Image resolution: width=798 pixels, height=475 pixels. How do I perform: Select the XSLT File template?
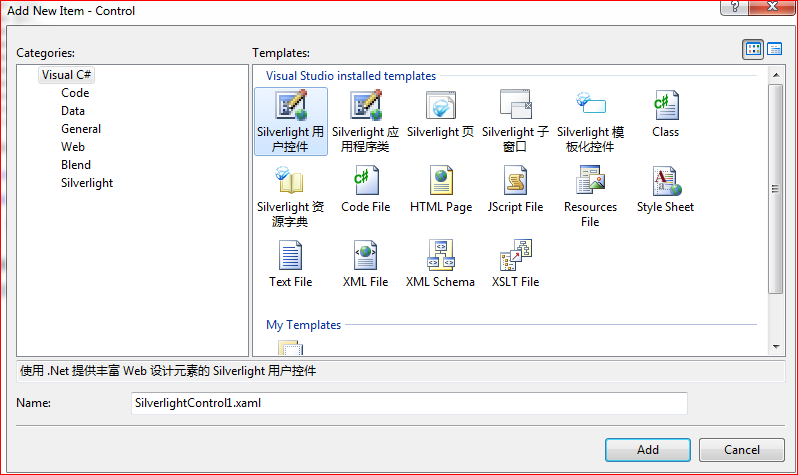515,264
